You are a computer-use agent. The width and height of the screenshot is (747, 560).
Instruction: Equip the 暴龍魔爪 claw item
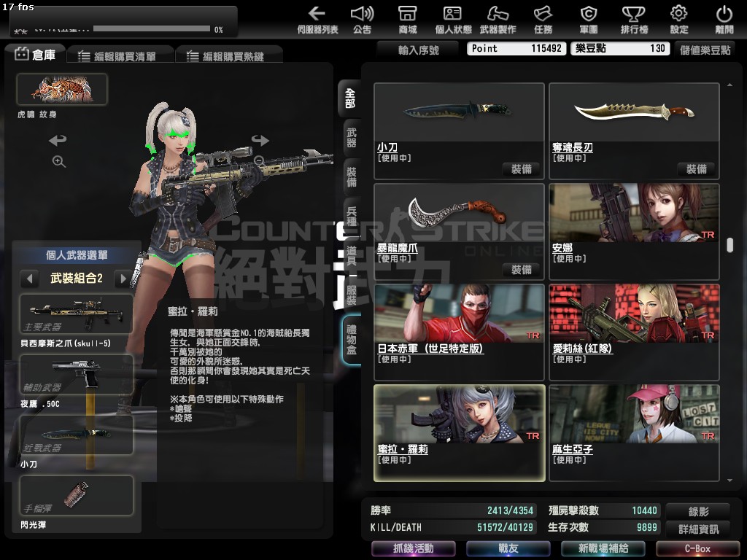tap(521, 270)
